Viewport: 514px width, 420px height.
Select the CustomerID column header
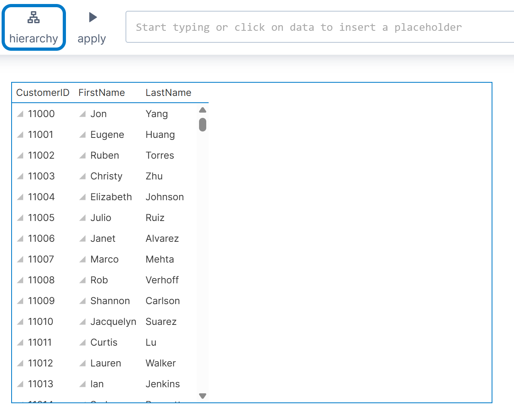43,93
